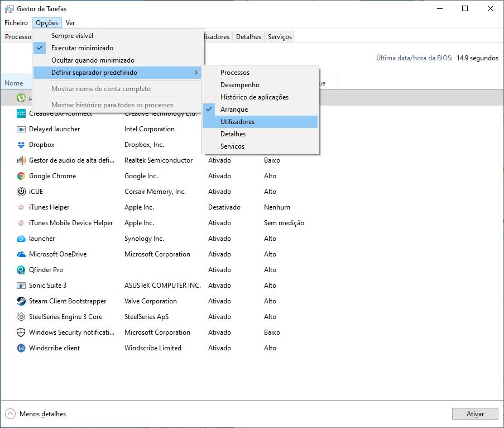This screenshot has height=428, width=504.
Task: Click the iTunes Helper icon
Action: coord(21,207)
